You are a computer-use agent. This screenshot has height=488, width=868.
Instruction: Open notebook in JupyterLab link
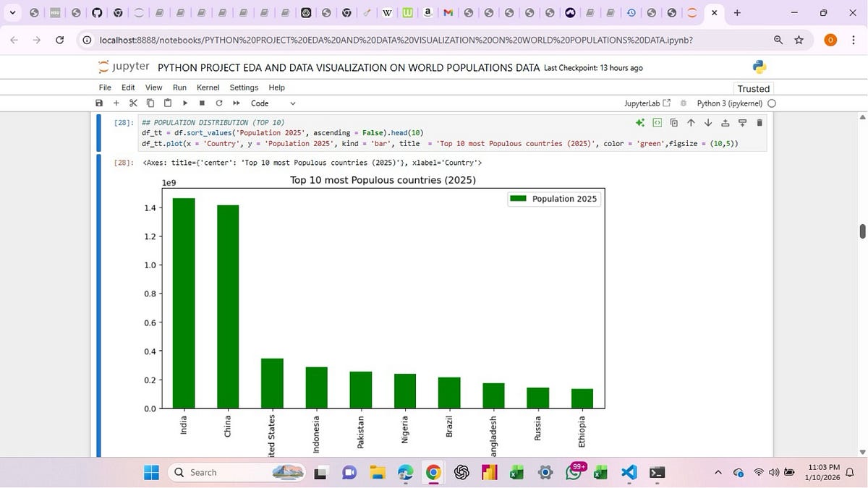[647, 103]
